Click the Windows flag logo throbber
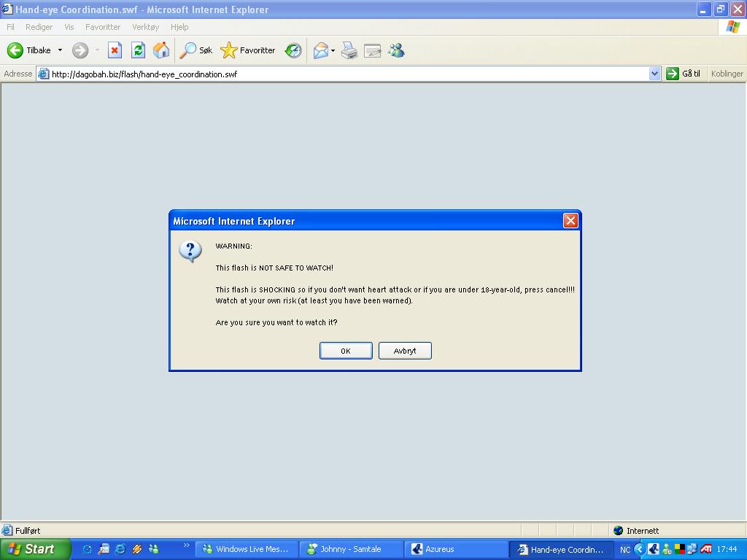This screenshot has width=747, height=560. 732,27
